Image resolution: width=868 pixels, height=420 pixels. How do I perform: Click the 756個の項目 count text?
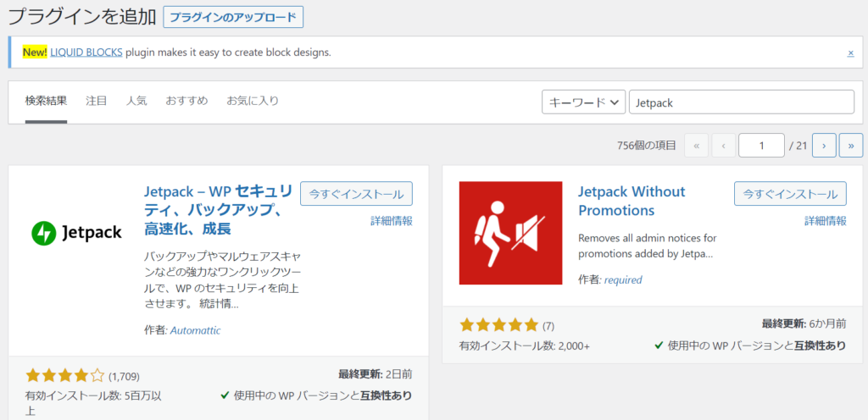coord(647,146)
